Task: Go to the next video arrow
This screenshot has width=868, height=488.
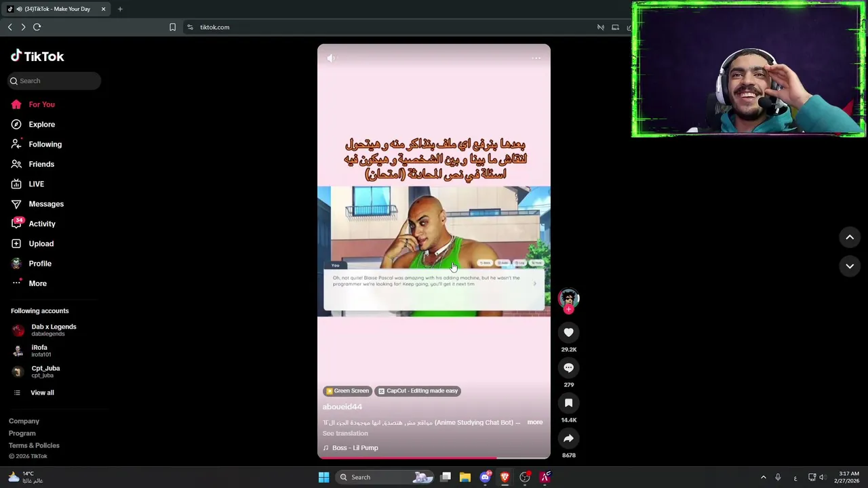Action: [x=850, y=266]
